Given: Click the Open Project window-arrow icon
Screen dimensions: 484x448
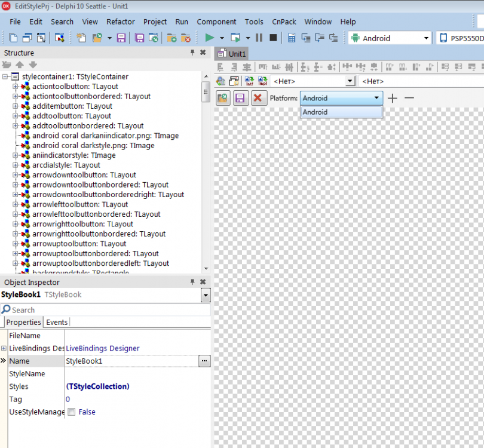Looking at the screenshot, I should (x=154, y=38).
